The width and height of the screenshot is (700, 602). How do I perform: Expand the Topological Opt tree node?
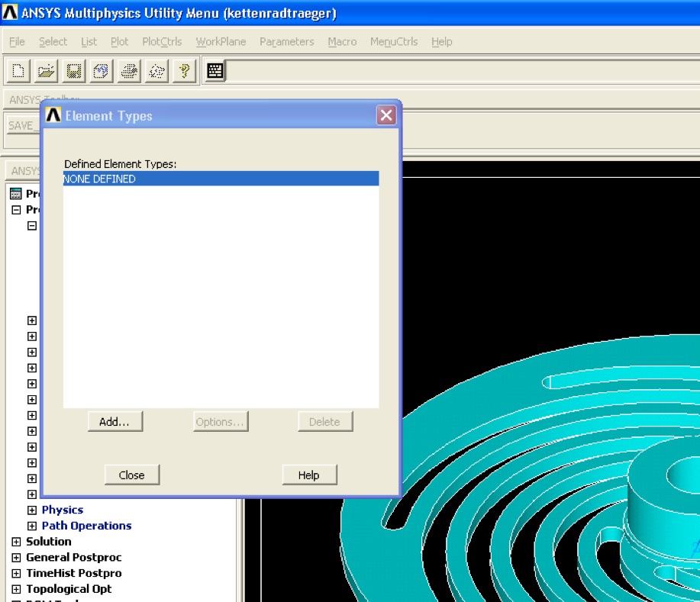pos(16,589)
